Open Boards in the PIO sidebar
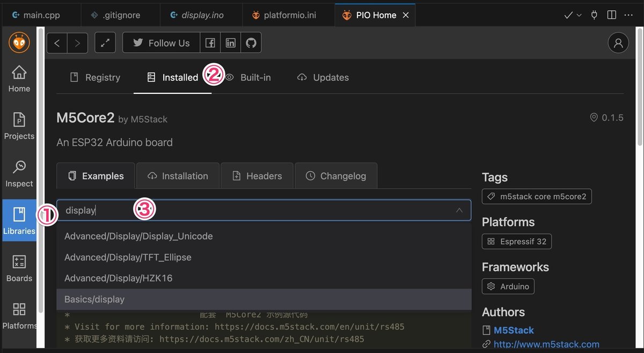This screenshot has width=644, height=353. (x=19, y=268)
